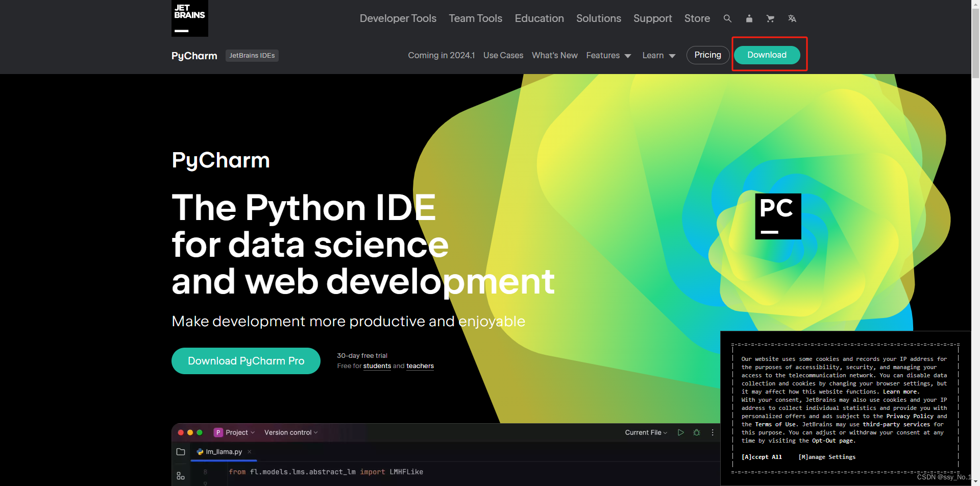Follow the teachers link

point(420,366)
